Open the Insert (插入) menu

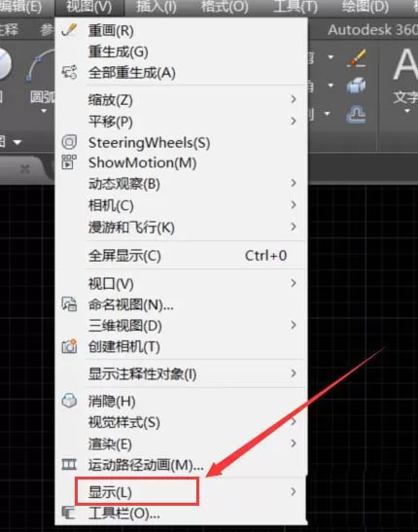[x=157, y=7]
